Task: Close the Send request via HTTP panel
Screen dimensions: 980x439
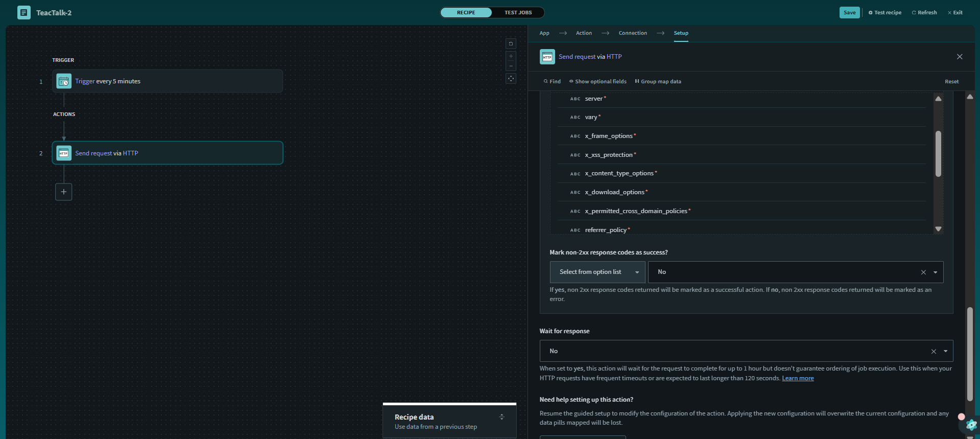Action: tap(960, 57)
